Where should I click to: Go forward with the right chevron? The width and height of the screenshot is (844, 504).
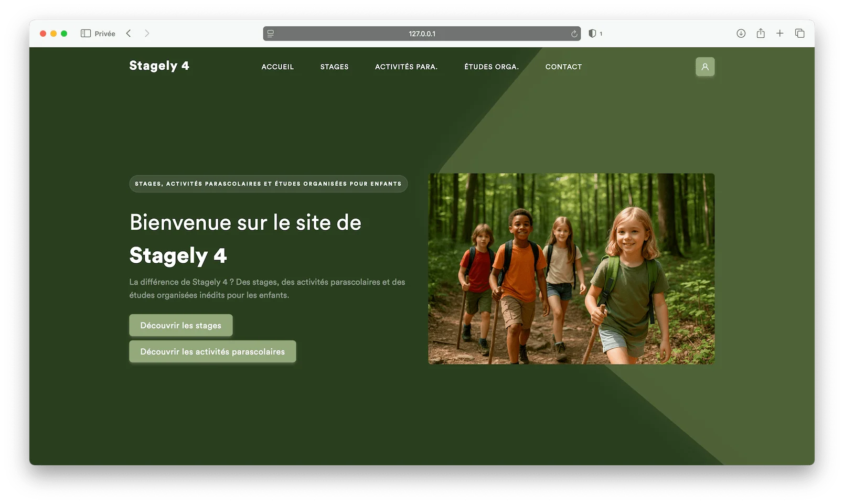coord(147,34)
